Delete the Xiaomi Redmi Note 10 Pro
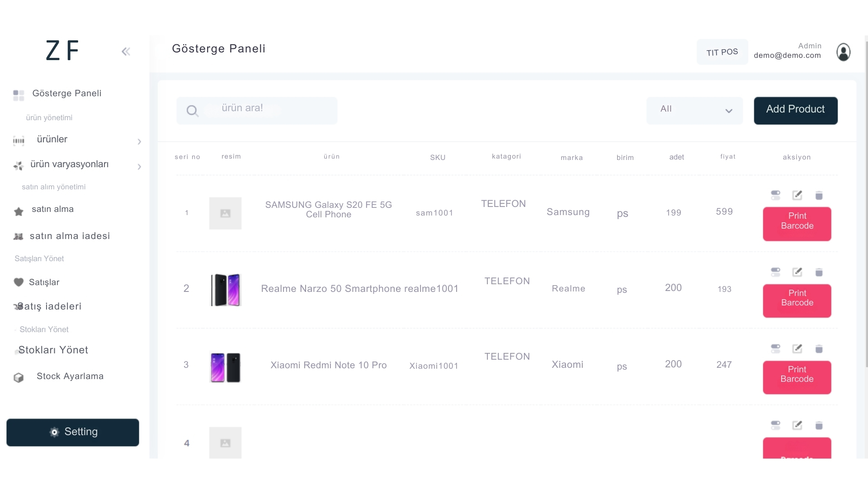 [x=819, y=349]
